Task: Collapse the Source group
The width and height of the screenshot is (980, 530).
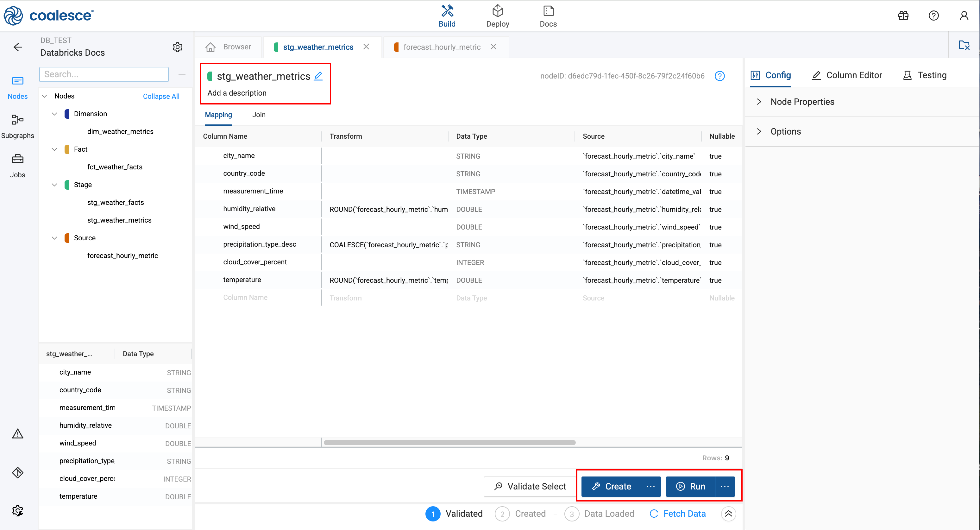Action: pyautogui.click(x=54, y=238)
